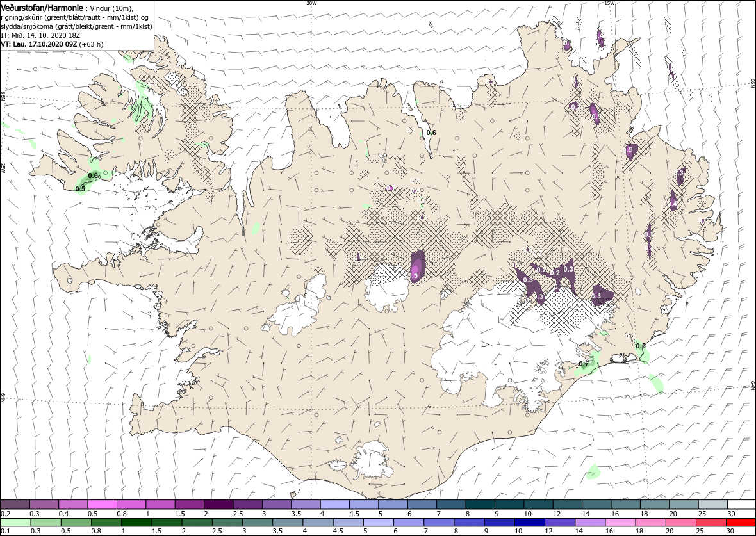Pick the lower legend row swatch labeled 2
756x536 pixels.
pyautogui.click(x=197, y=523)
